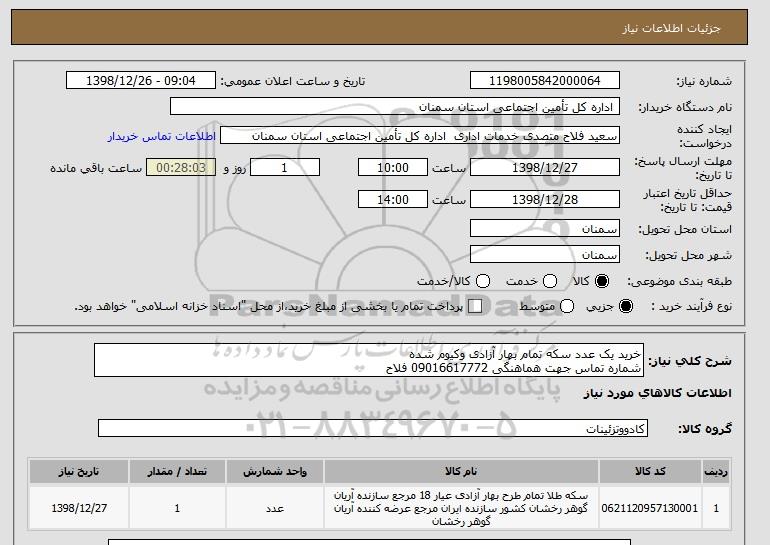
Task: Click the goods group field کادووتزئینات
Action: point(373,428)
